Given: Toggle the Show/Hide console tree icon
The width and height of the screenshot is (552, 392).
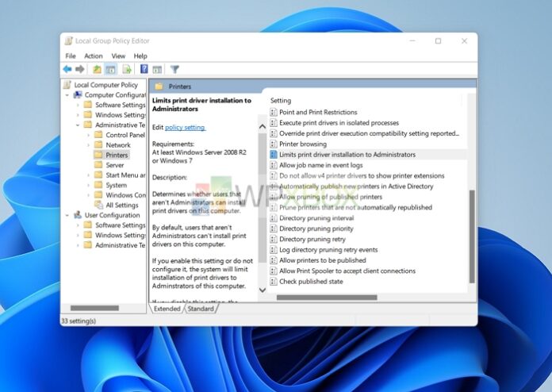Looking at the screenshot, I should (110, 69).
